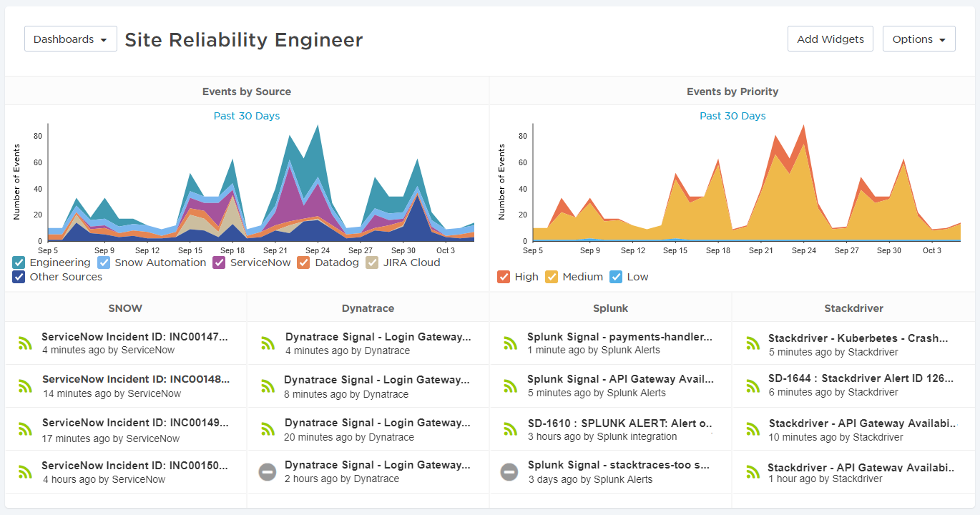Click Past 30 Days in Events by Source

click(247, 116)
